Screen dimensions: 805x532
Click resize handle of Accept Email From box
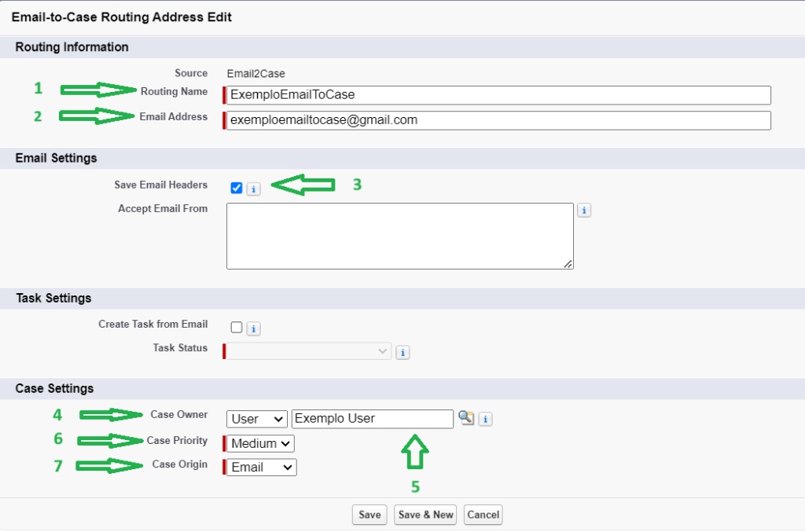tap(568, 264)
